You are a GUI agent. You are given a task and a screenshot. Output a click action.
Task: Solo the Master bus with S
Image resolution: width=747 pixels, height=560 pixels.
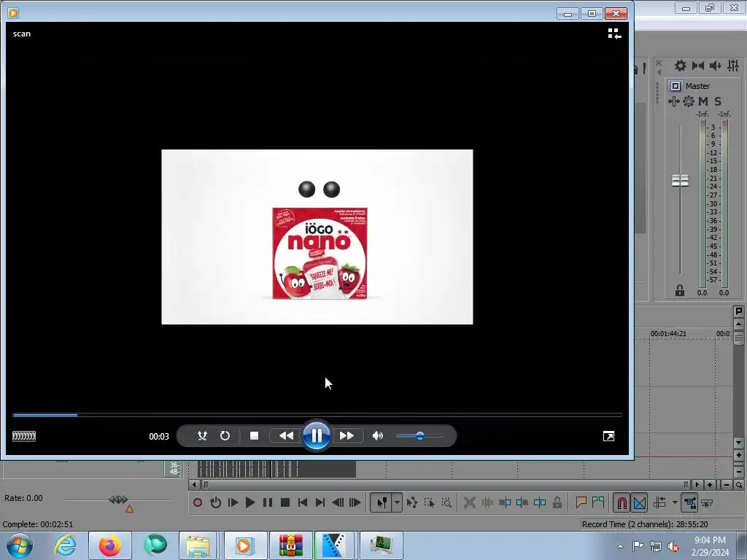tap(718, 101)
